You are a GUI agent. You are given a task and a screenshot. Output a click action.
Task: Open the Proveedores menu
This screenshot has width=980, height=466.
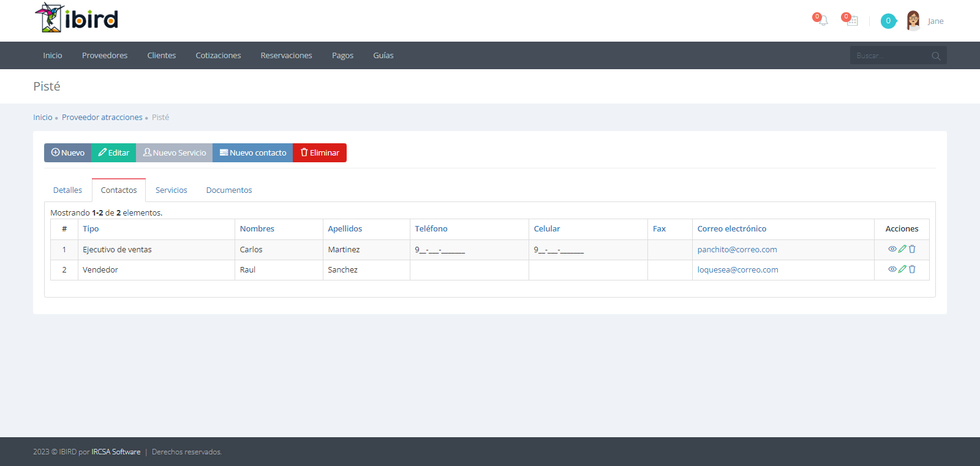click(x=105, y=56)
